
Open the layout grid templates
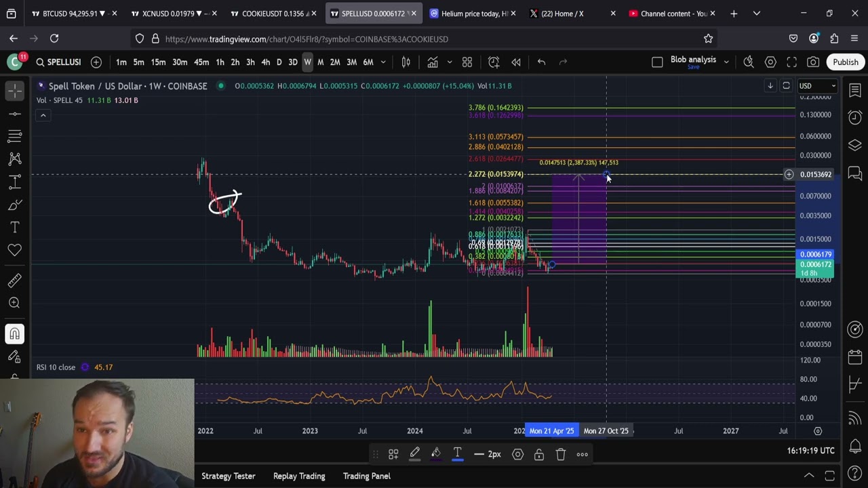pos(467,62)
